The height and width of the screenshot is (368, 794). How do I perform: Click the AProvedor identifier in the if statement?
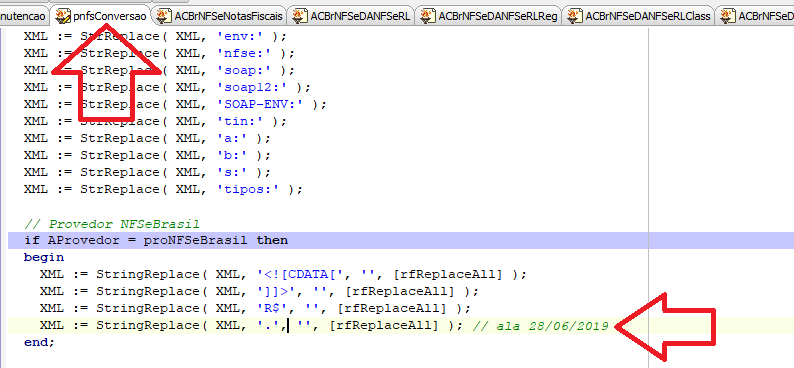[84, 240]
